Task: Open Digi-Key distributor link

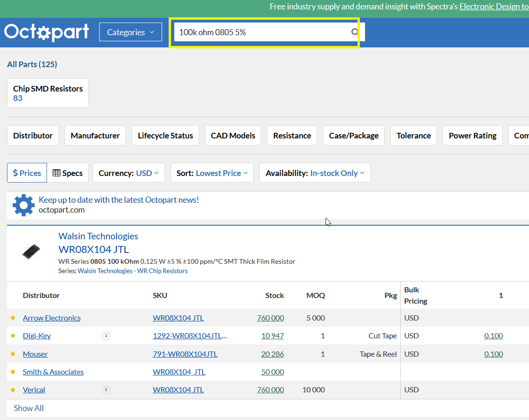Action: click(37, 336)
